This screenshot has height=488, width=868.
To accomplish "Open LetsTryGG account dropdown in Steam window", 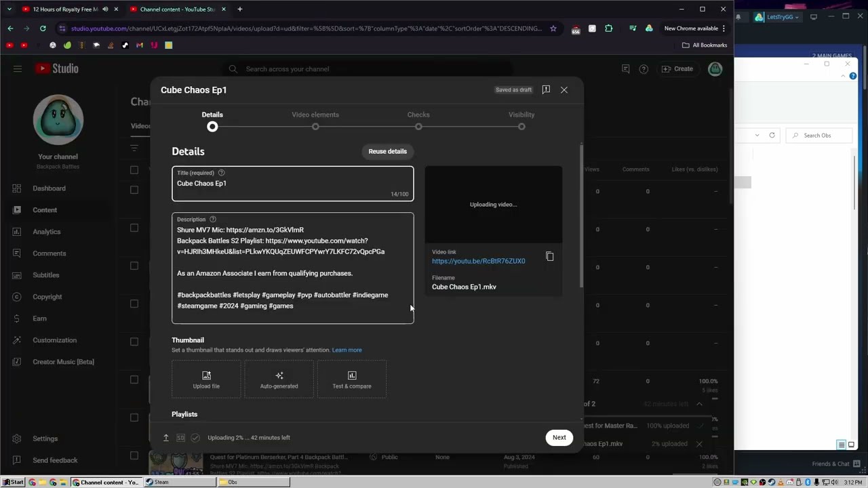I will tap(777, 17).
